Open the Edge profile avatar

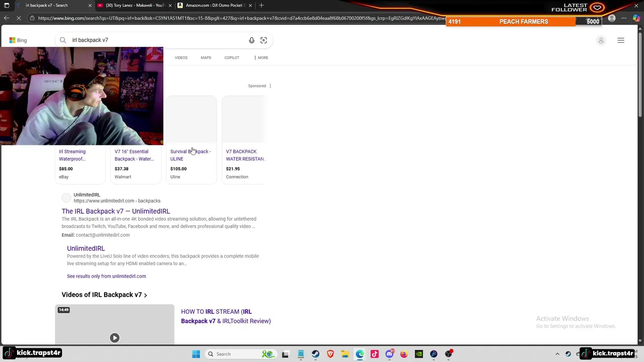point(612,18)
